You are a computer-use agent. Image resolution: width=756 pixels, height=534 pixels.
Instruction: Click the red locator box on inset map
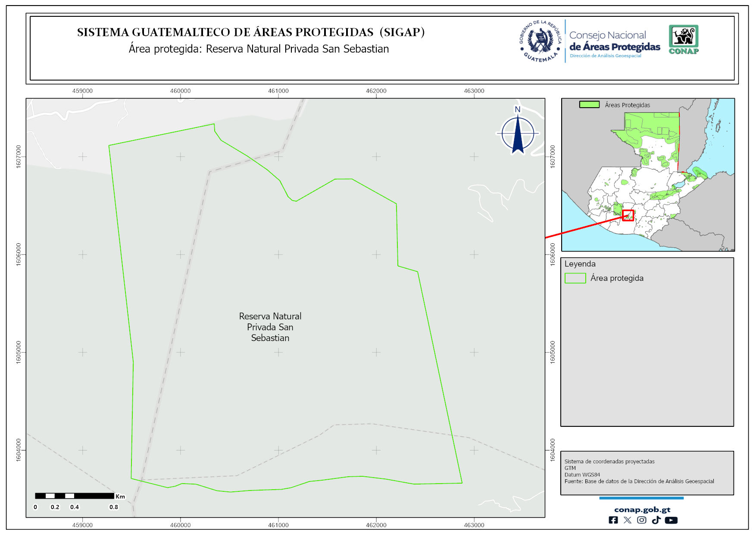(628, 215)
